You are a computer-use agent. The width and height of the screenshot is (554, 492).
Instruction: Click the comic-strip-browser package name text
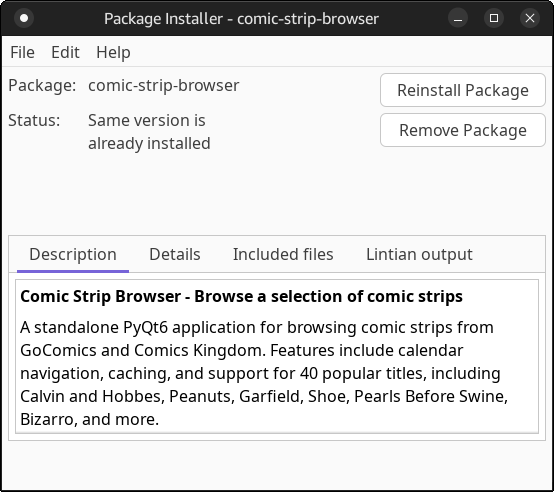[x=164, y=85]
